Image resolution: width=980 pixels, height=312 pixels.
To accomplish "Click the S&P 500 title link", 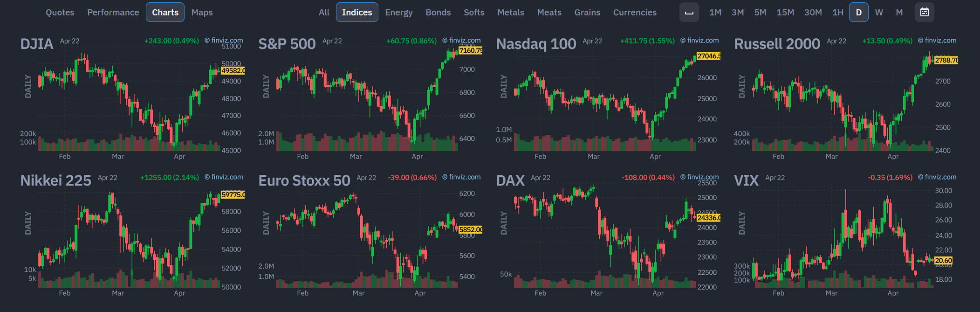I will point(287,44).
